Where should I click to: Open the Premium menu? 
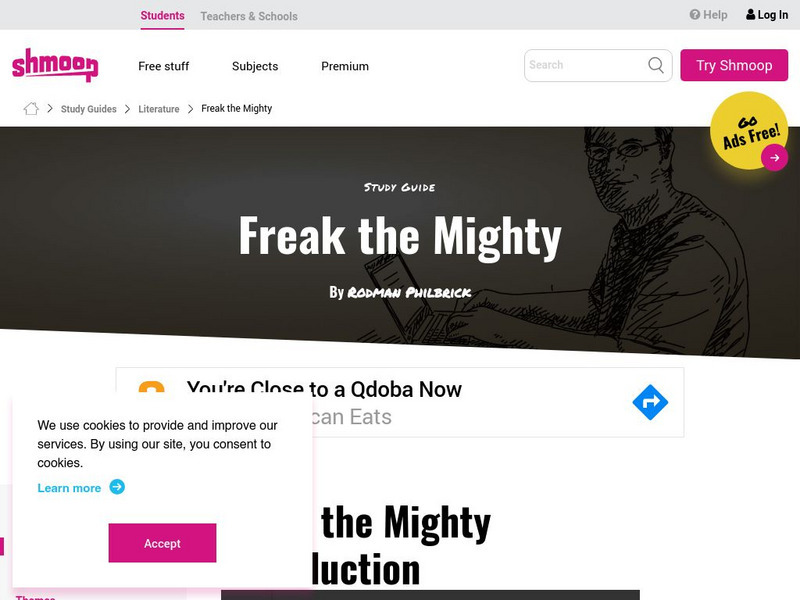pos(345,66)
